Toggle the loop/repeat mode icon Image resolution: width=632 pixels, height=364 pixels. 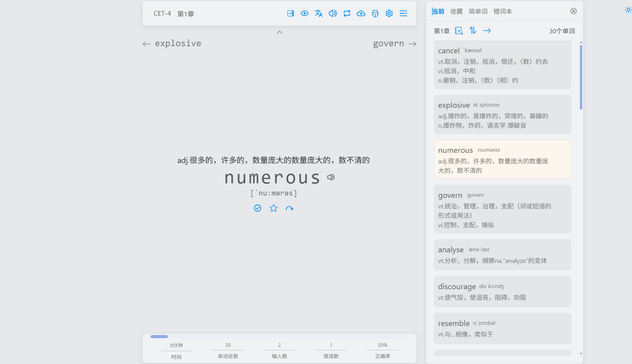pos(347,13)
